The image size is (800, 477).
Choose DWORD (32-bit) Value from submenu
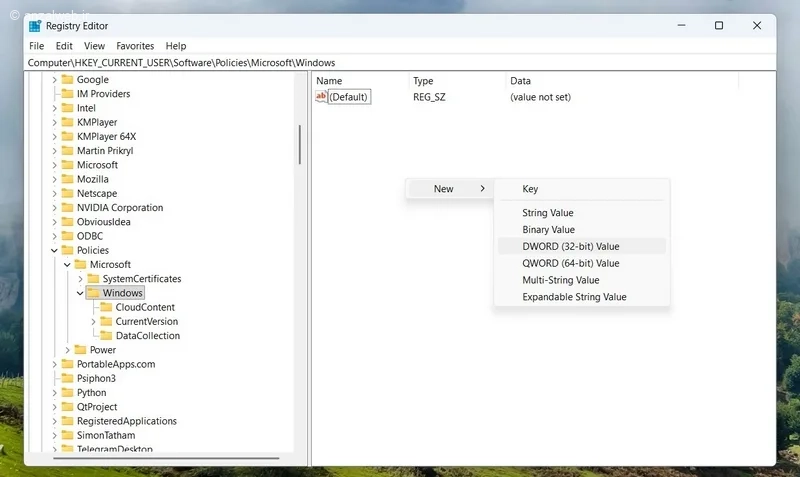tap(582, 246)
